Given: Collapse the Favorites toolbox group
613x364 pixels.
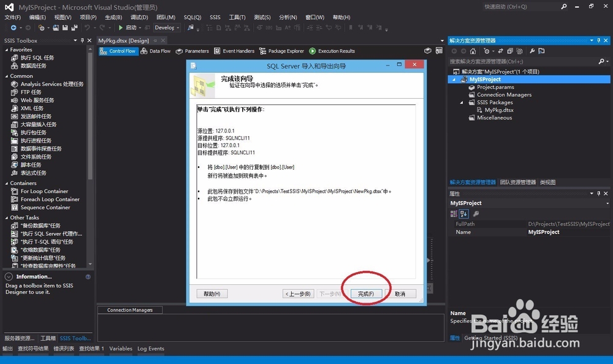Looking at the screenshot, I should pos(6,50).
